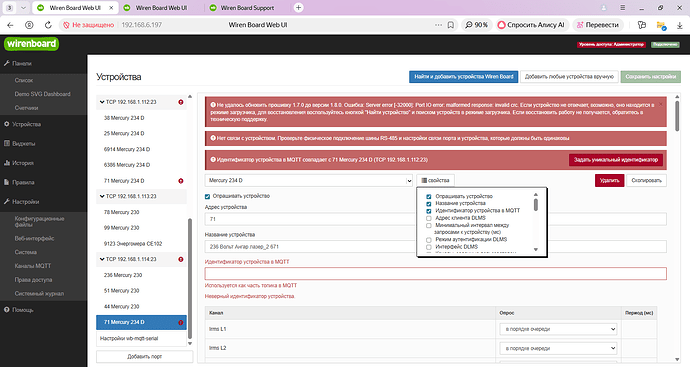
Task: Switch to the second Wiren Board Web UI tab
Action: click(x=161, y=7)
